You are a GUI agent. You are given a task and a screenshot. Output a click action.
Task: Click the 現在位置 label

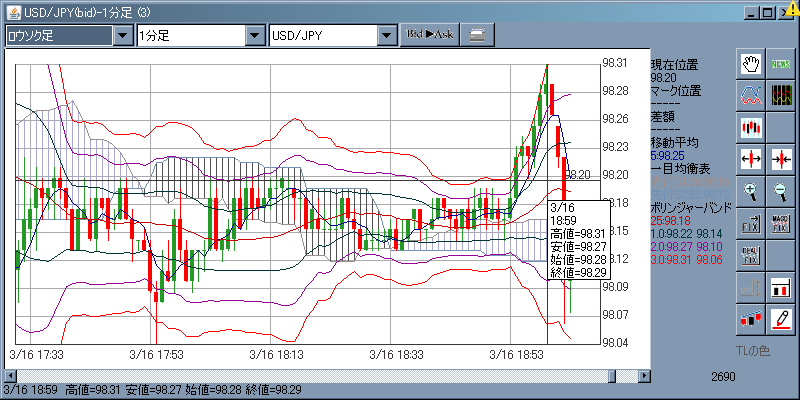pos(674,65)
